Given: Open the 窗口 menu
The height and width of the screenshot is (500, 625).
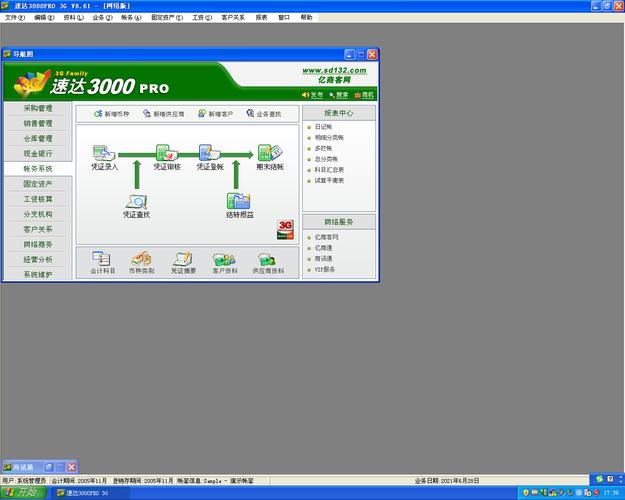Looking at the screenshot, I should pos(284,18).
